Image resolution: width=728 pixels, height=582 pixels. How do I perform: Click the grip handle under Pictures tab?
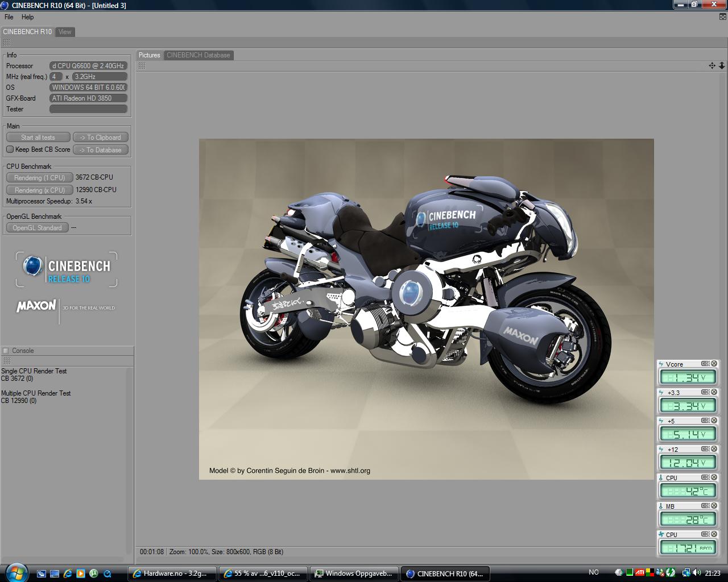coord(142,66)
